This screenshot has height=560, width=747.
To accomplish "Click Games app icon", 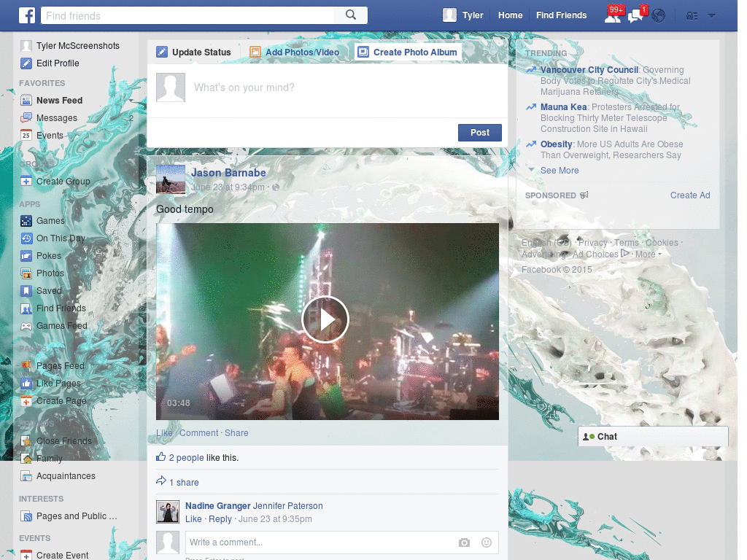I will tap(26, 221).
